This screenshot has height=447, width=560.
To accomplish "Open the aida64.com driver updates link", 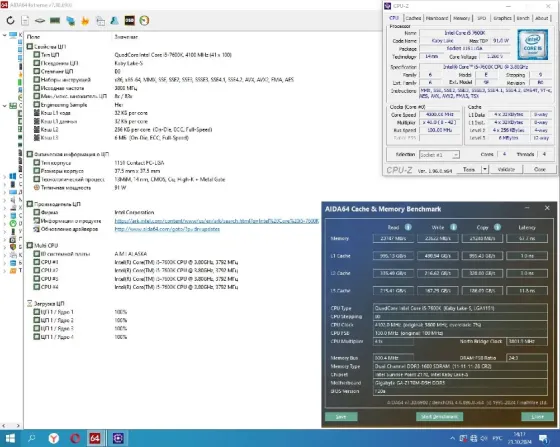I will pyautogui.click(x=167, y=229).
